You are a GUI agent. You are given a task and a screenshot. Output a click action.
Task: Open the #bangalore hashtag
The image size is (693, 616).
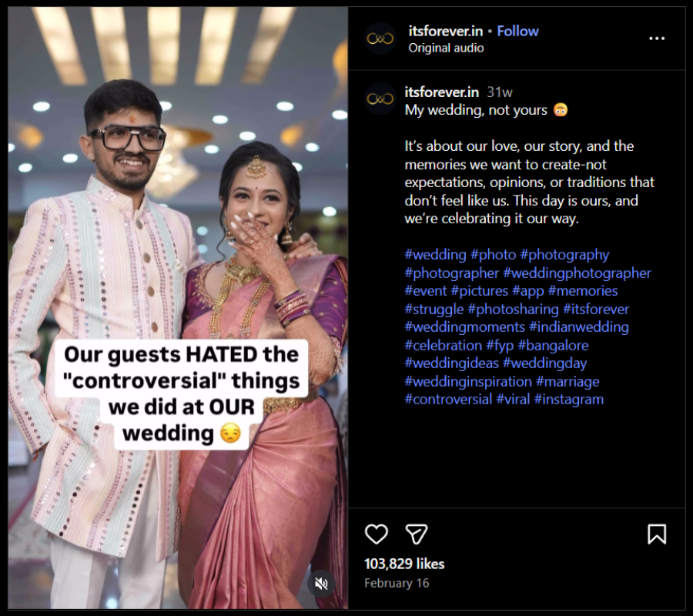553,345
